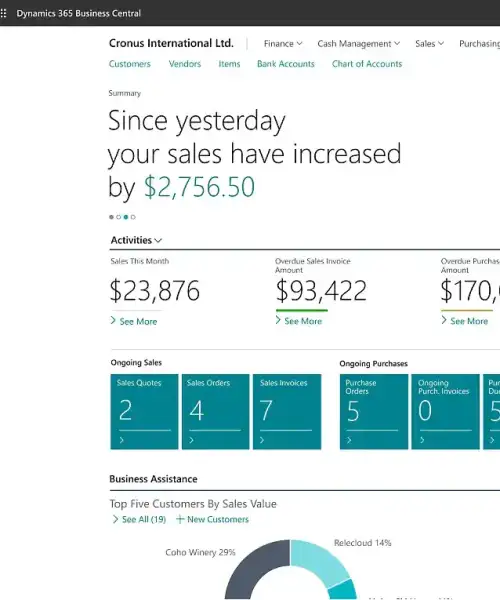Go to Customers list
This screenshot has width=500, height=600.
[130, 64]
